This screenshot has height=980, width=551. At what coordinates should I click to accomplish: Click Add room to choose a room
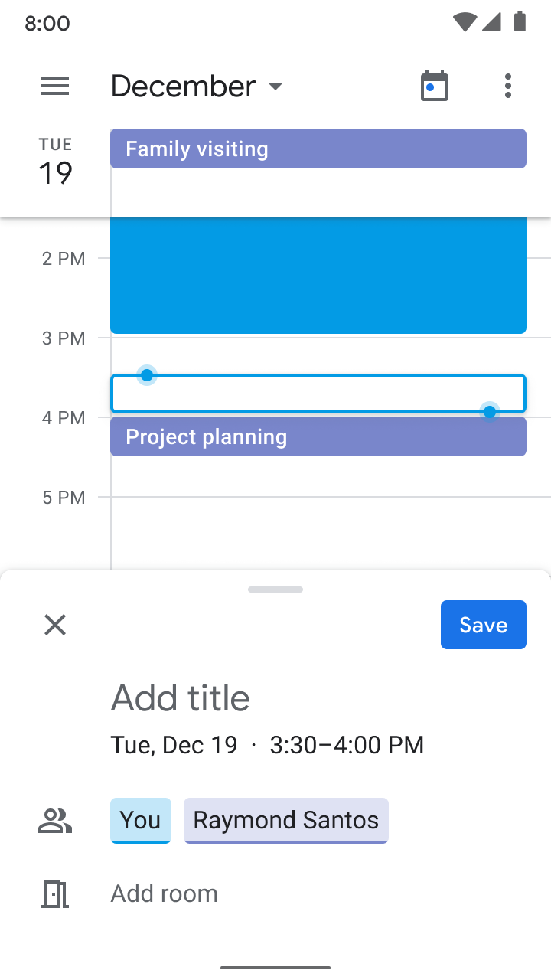pos(164,893)
